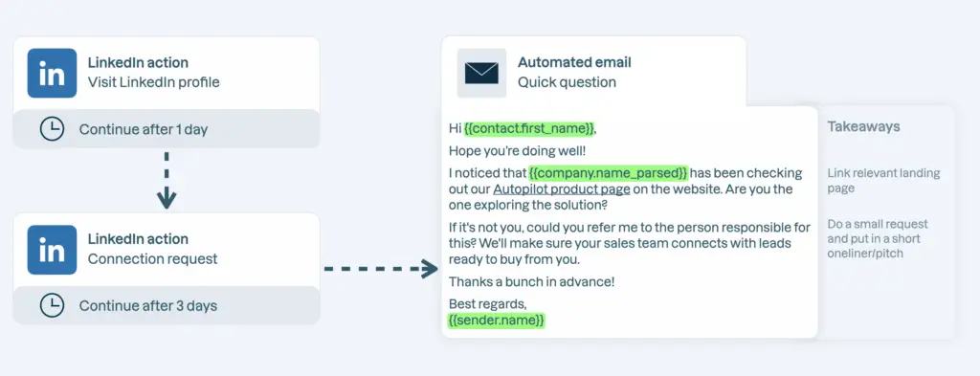This screenshot has height=376, width=980.
Task: Select the {{sender.name}} variable tag
Action: (x=497, y=320)
